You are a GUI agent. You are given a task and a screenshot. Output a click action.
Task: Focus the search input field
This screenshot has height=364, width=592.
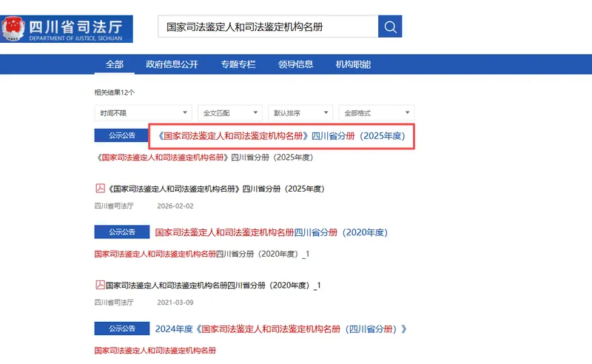click(x=268, y=27)
